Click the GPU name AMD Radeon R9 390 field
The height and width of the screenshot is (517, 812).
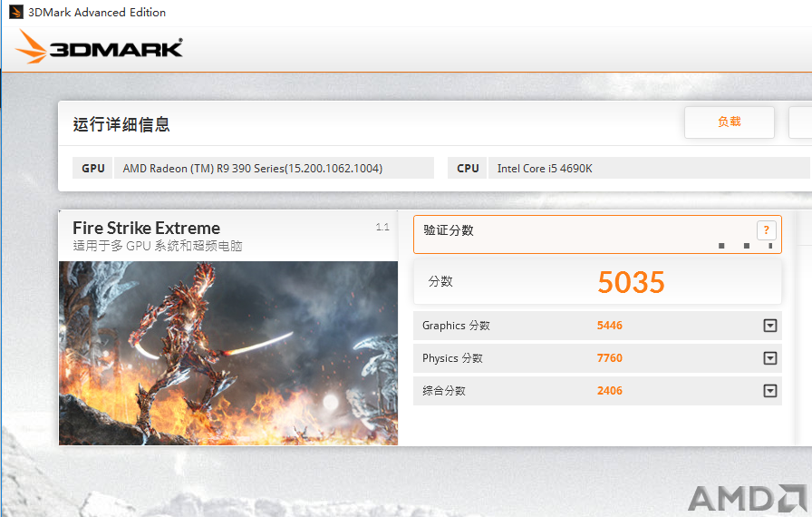point(274,169)
